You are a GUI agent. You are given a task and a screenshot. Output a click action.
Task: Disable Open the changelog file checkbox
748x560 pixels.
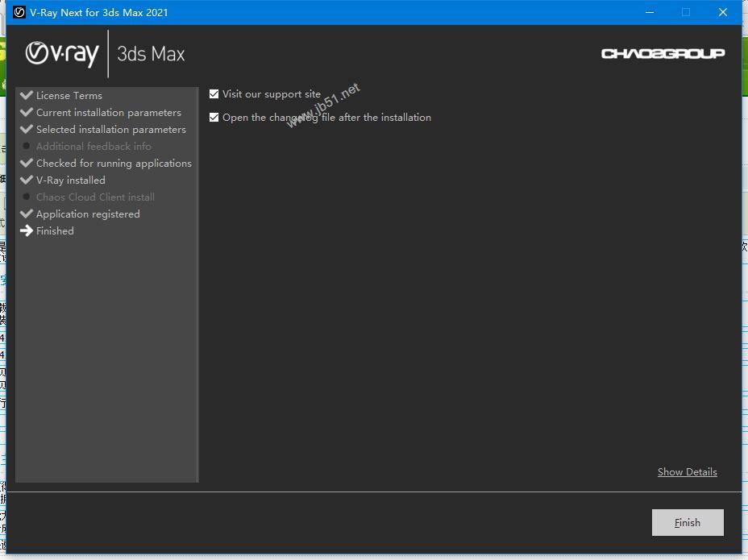214,118
